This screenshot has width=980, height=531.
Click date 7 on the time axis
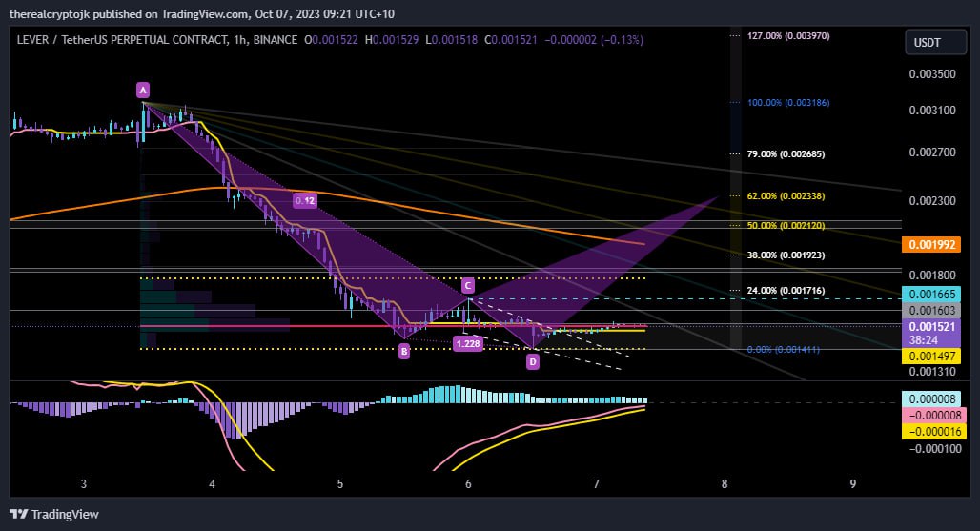pos(596,483)
